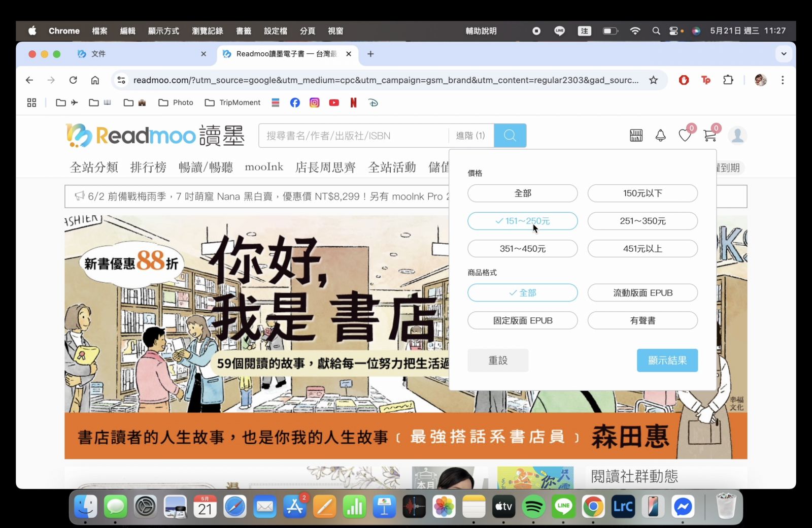This screenshot has height=528, width=812.
Task: Select 固定版面 EPUB format
Action: point(523,321)
